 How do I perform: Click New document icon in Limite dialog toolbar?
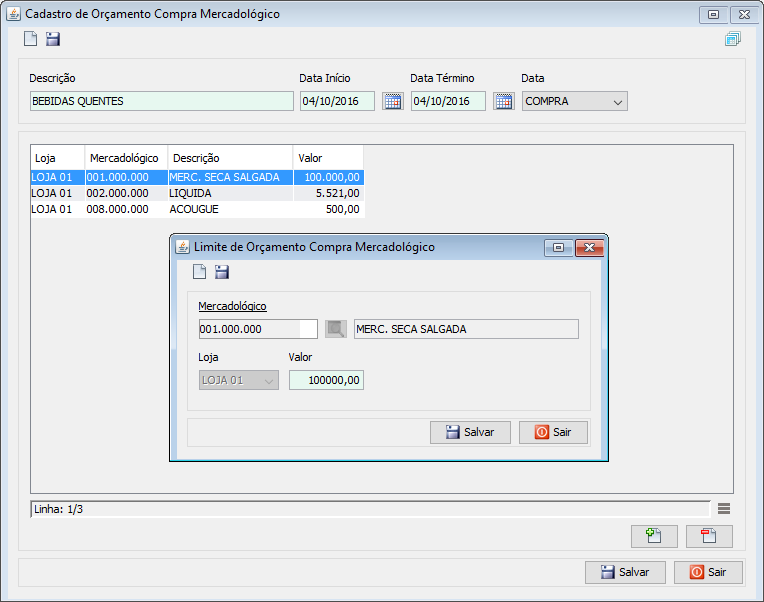199,271
